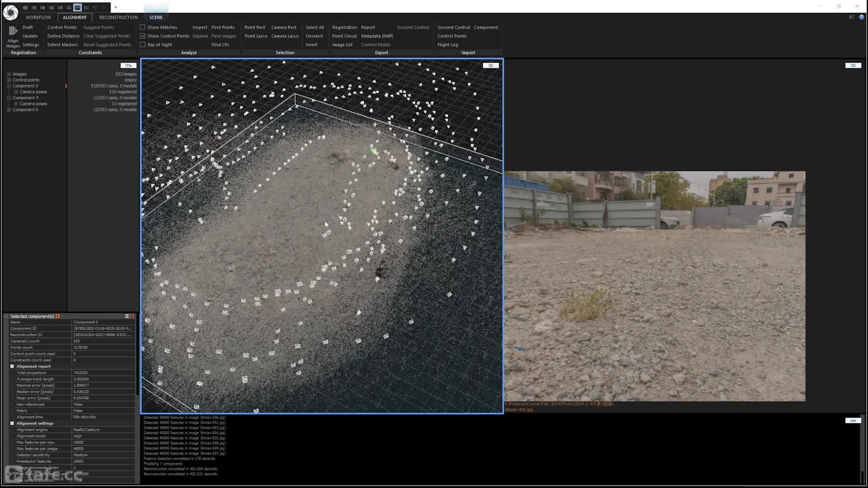Viewport: 868px width, 488px height.
Task: Select the Camera Lasso tool
Action: point(285,36)
